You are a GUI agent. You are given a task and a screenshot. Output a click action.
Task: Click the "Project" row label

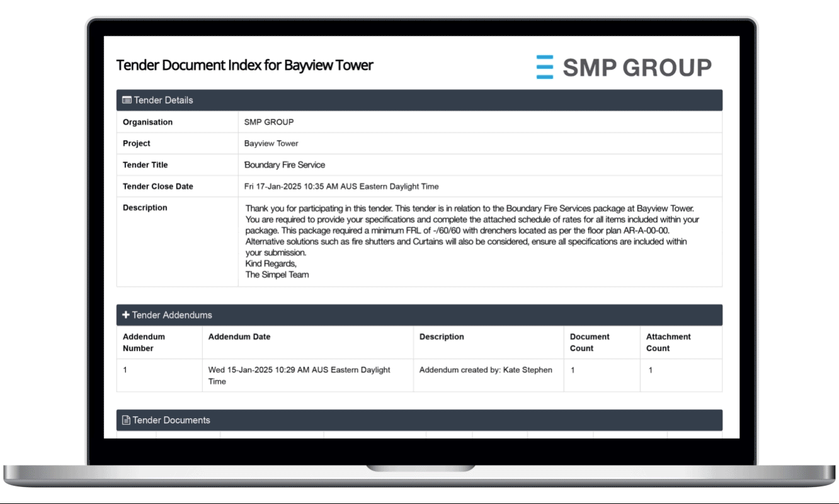coord(137,144)
